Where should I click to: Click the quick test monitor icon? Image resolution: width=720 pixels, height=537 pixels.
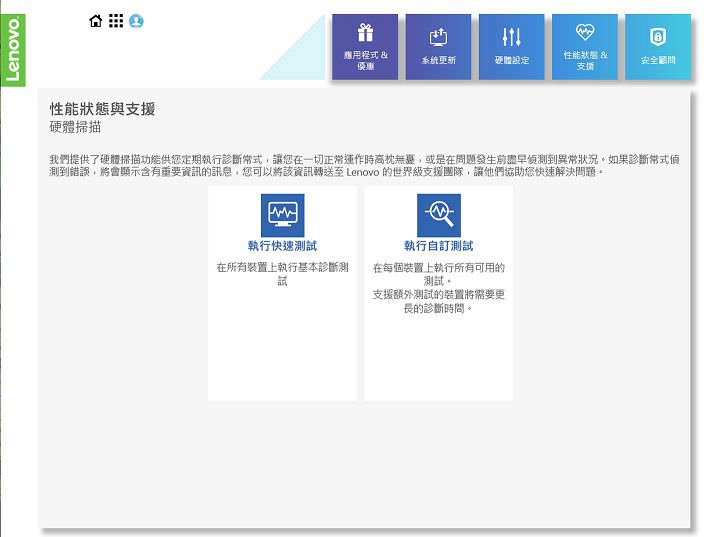[282, 215]
